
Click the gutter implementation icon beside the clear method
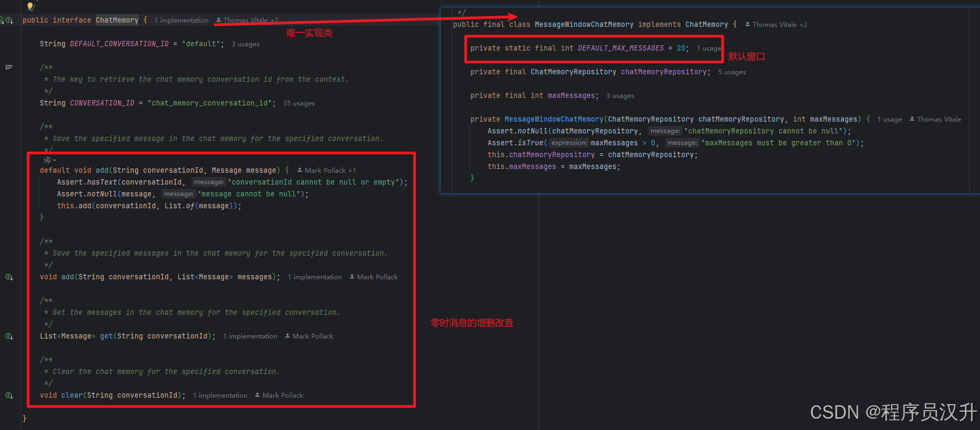pos(9,396)
